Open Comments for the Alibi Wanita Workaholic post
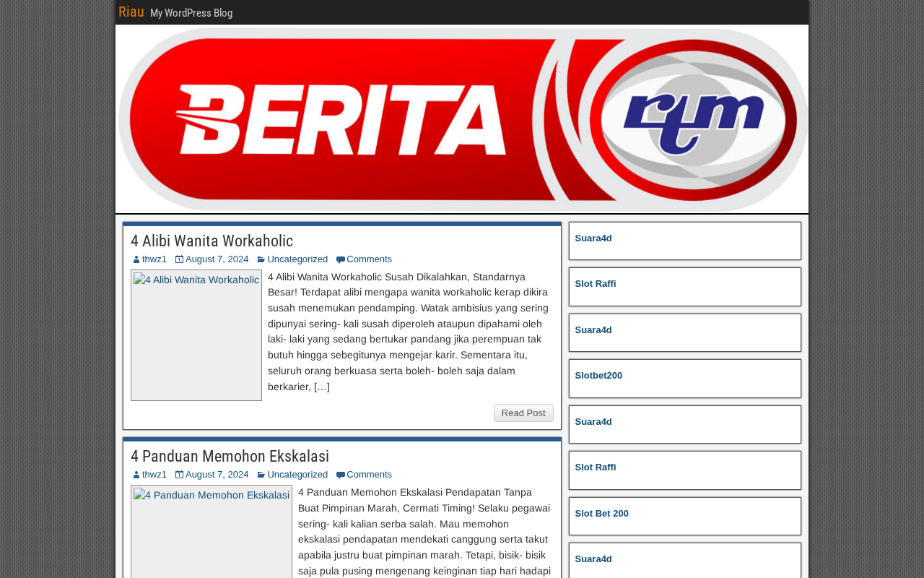The image size is (924, 578). pyautogui.click(x=370, y=259)
